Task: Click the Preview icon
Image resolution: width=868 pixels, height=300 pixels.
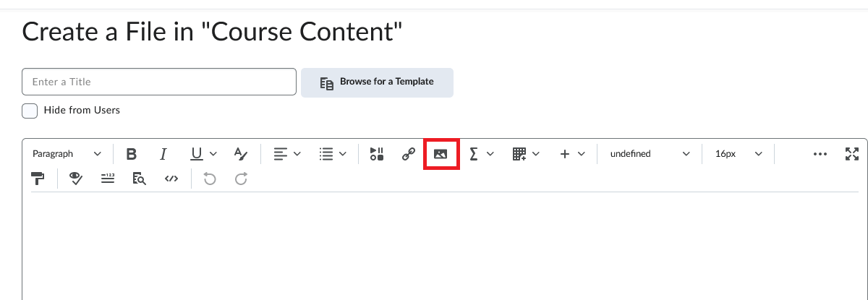Action: click(139, 179)
